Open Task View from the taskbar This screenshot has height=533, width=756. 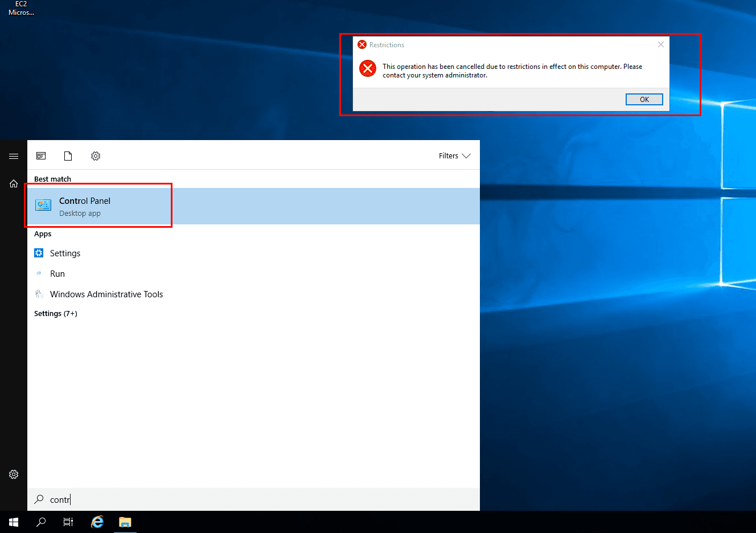click(68, 522)
